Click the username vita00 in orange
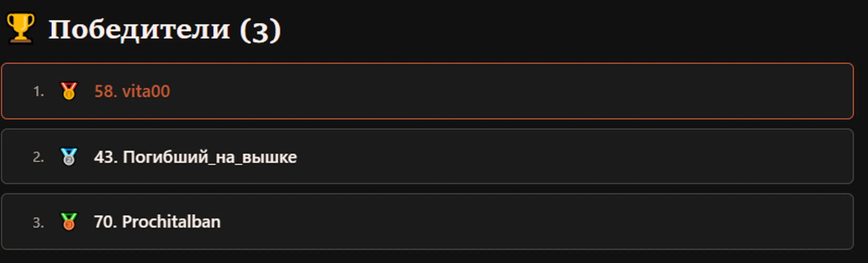The width and height of the screenshot is (868, 263). pos(146,91)
